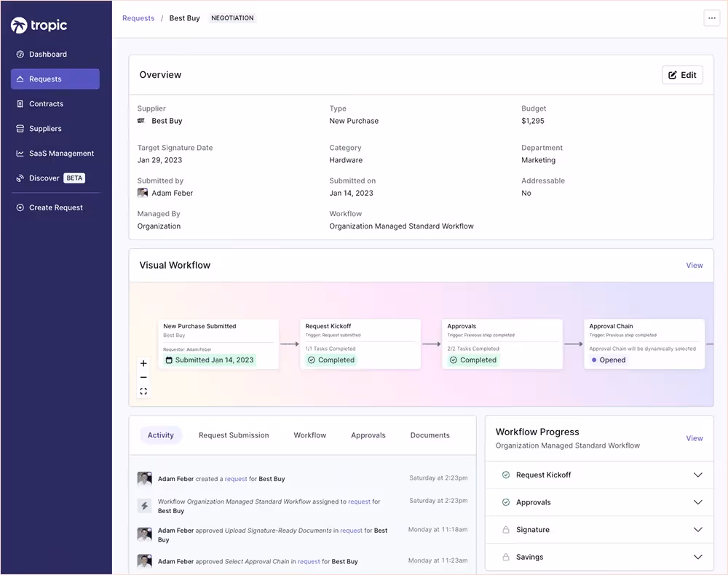728x575 pixels.
Task: Zoom into workflow with the plus control
Action: point(143,362)
